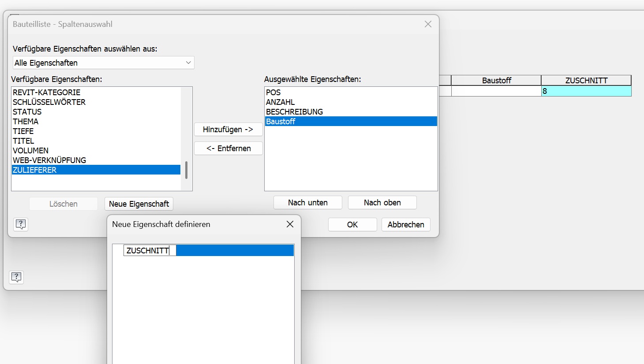Click the Nach oben button
The width and height of the screenshot is (644, 364).
(x=382, y=203)
